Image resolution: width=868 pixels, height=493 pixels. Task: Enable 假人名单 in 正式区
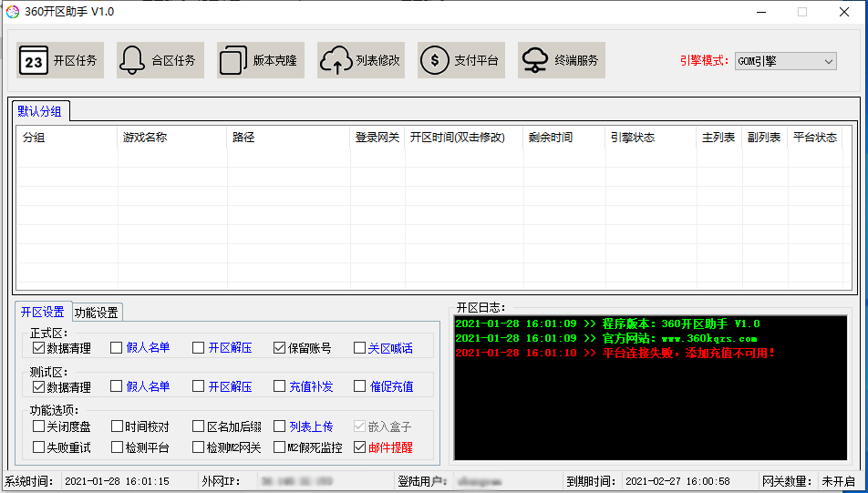coord(116,348)
